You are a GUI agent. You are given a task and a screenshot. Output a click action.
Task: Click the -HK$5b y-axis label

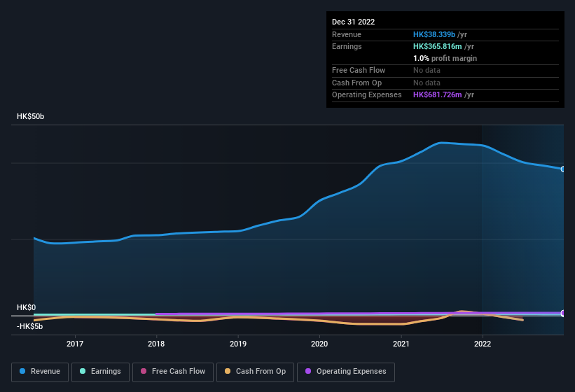[29, 326]
